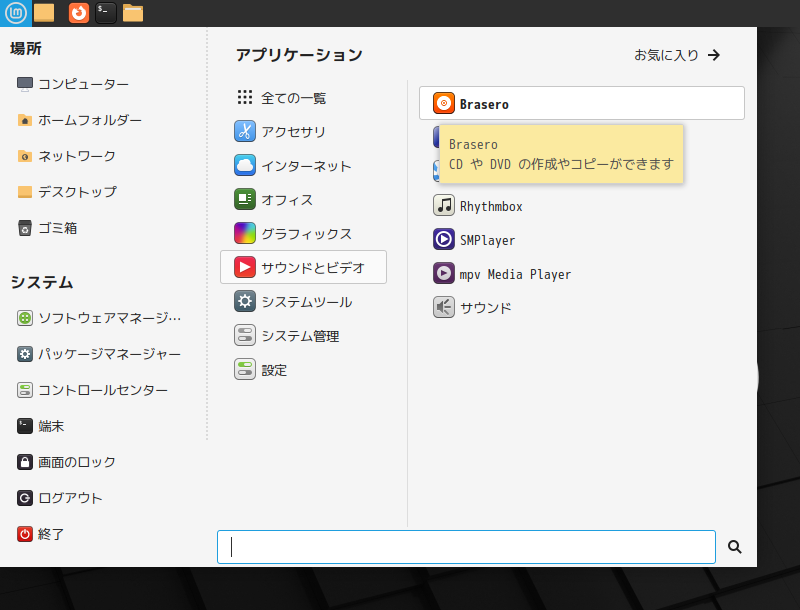This screenshot has height=610, width=800.
Task: Click the パッケージマネージャー gear icon
Action: coord(24,354)
